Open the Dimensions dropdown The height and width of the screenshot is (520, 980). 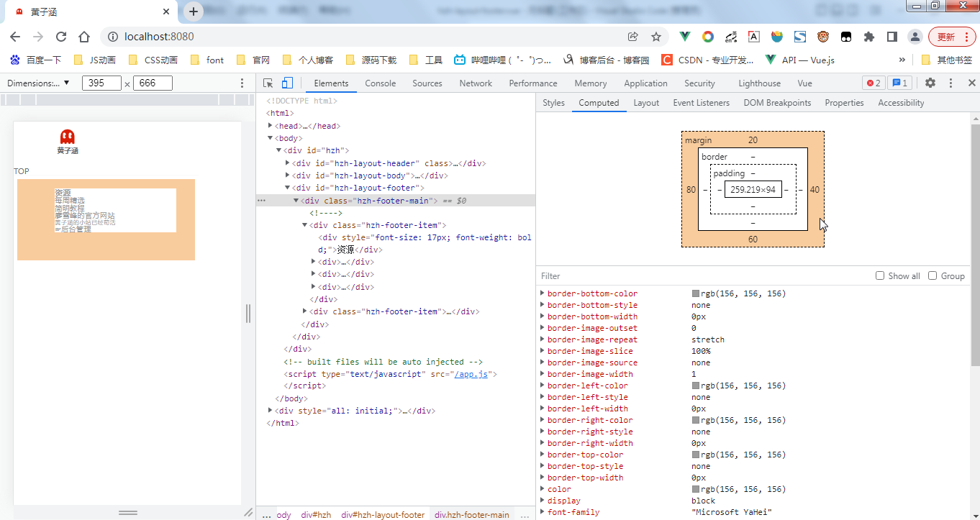38,83
